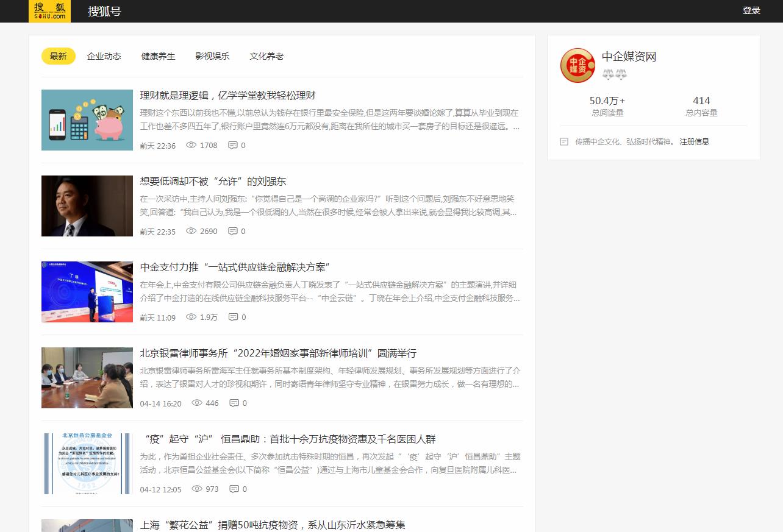Click the 前天 22:36 timestamp
This screenshot has width=783, height=532.
pos(157,146)
